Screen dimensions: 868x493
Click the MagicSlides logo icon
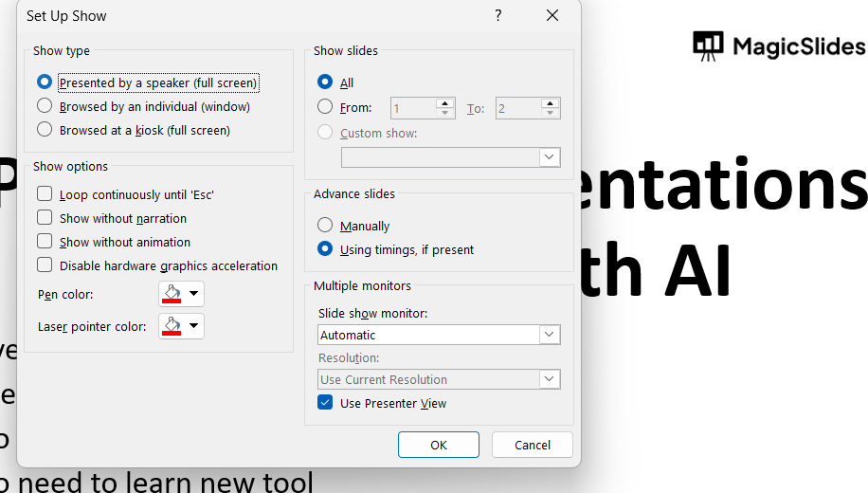(x=708, y=46)
